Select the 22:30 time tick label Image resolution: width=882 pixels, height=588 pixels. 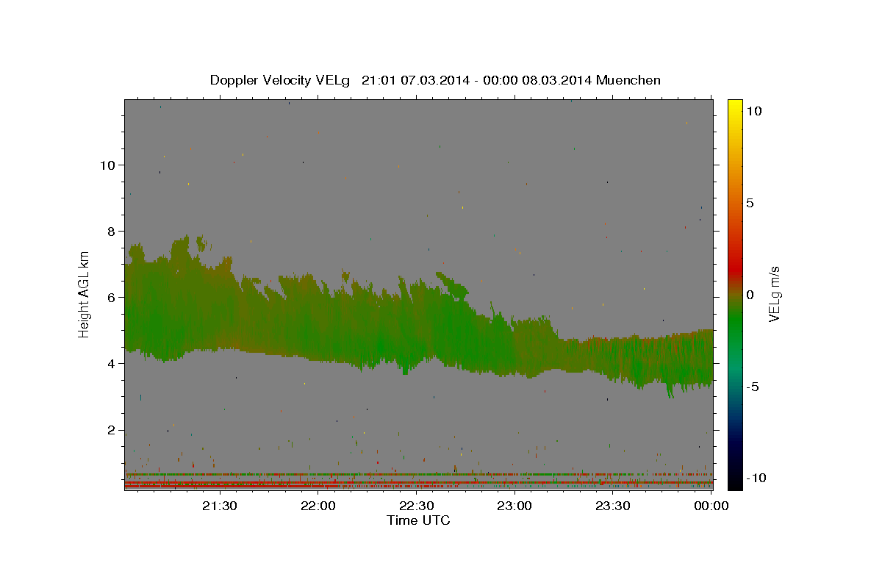tap(416, 506)
